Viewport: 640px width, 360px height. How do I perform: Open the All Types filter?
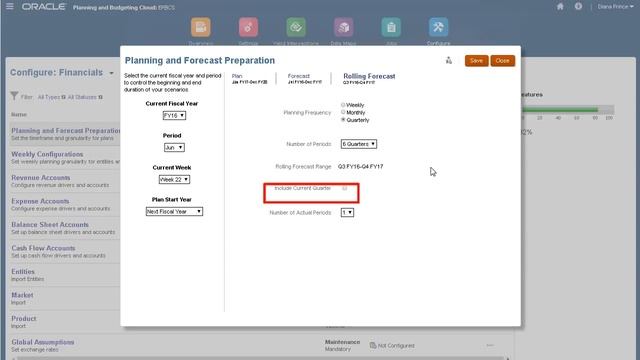point(51,97)
